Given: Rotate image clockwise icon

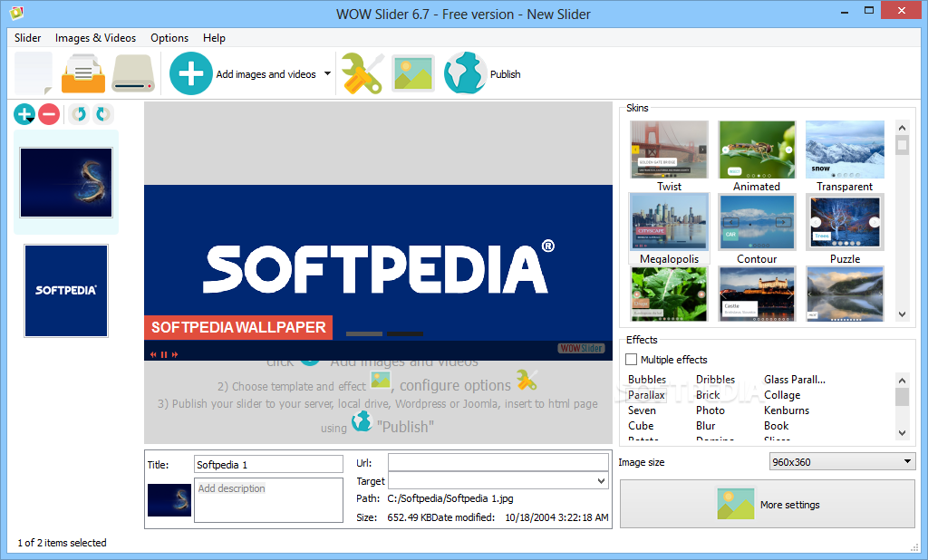Looking at the screenshot, I should (x=103, y=114).
